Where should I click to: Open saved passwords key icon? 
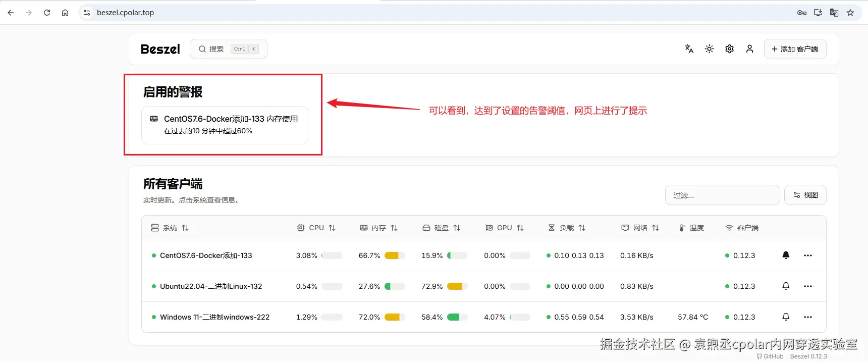[x=802, y=13]
